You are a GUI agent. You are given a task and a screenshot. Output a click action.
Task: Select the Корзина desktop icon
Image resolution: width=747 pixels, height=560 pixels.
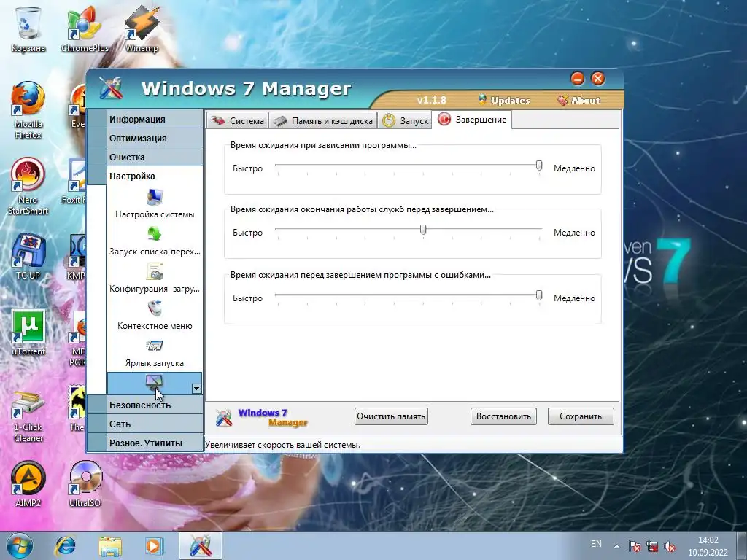click(x=28, y=29)
